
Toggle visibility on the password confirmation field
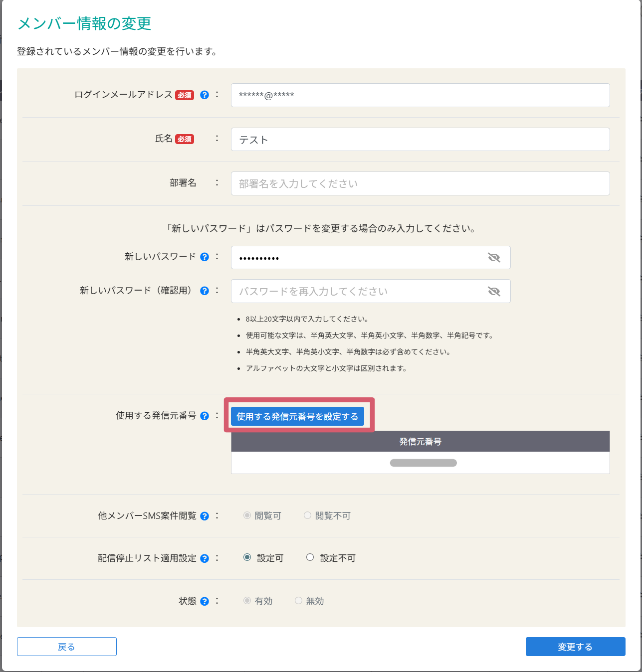tap(494, 291)
